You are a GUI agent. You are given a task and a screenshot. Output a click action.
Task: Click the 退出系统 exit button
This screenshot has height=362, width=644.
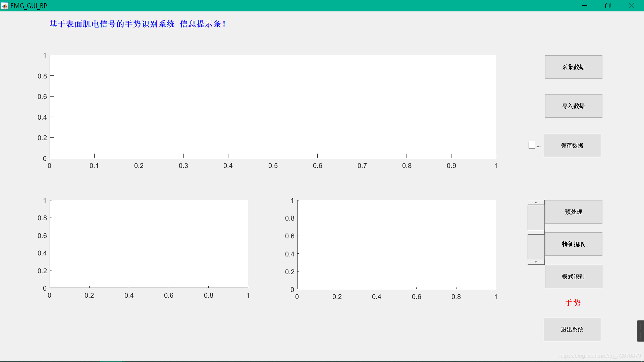pos(572,329)
